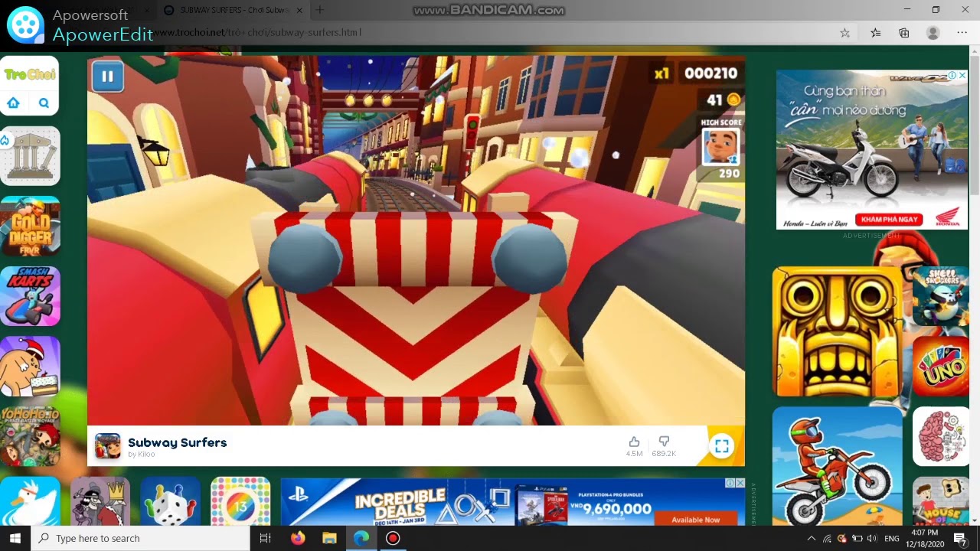Open the Santa-hat cat game thumbnail
Viewport: 980px width, 551px height.
point(30,367)
